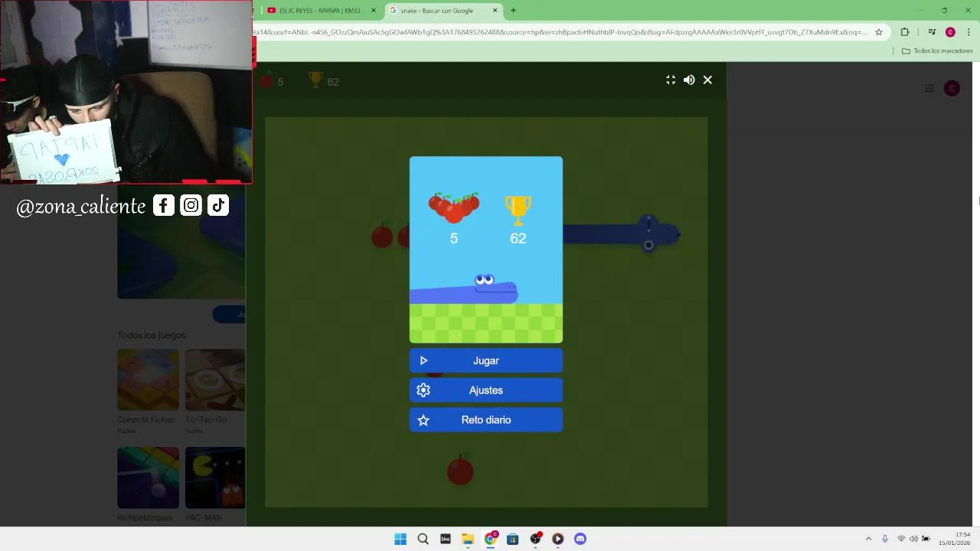This screenshot has height=551, width=980.
Task: Open the Rompebloques game thumbnail
Action: [148, 478]
